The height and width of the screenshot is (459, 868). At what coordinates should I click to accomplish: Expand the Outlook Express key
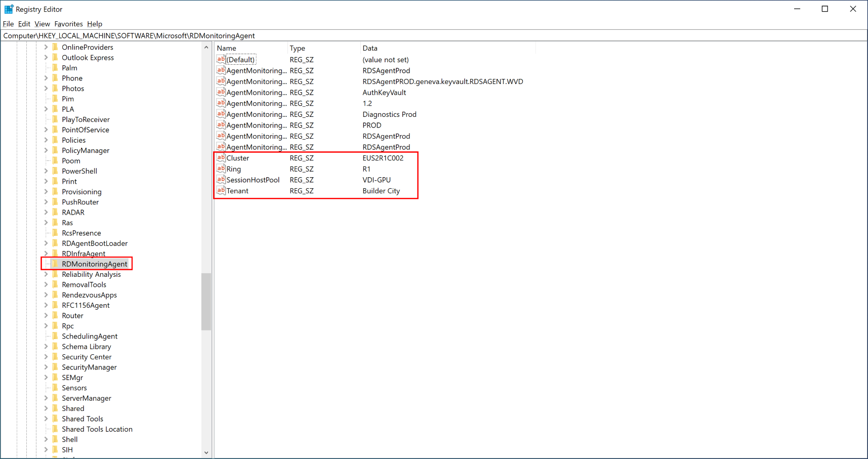tap(46, 57)
